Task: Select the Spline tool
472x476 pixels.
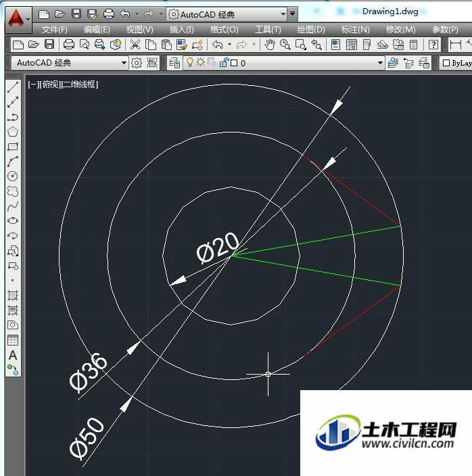Action: [13, 206]
